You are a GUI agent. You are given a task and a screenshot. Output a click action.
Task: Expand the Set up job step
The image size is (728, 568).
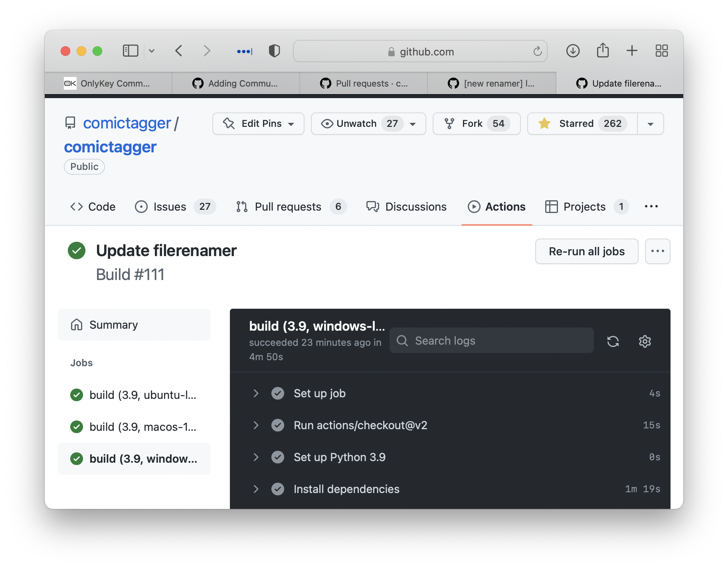pyautogui.click(x=256, y=393)
